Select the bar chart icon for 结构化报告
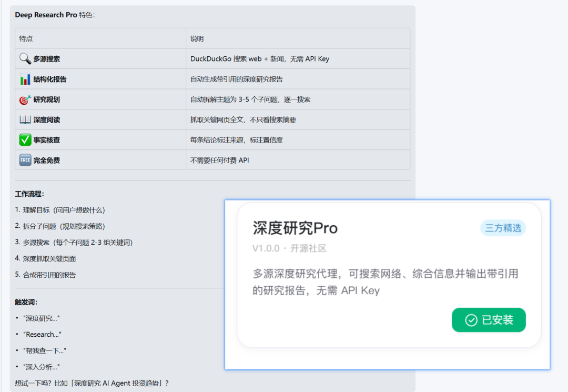The height and width of the screenshot is (392, 568). (25, 79)
